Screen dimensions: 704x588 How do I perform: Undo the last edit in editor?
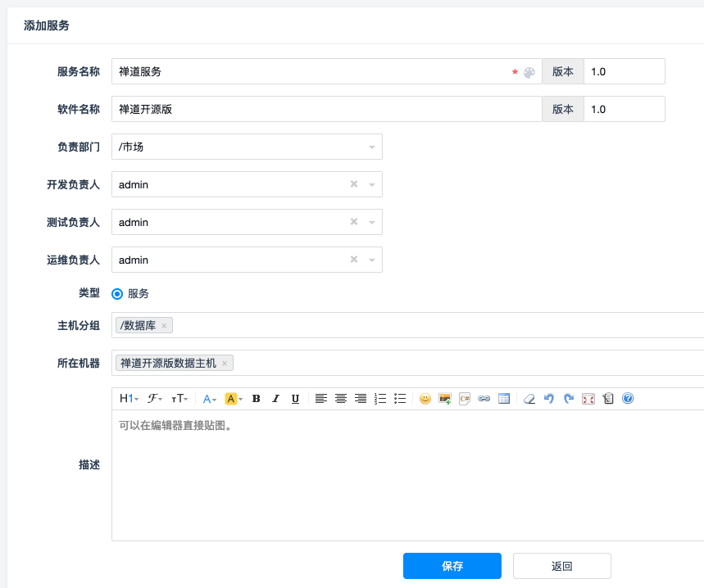[x=549, y=399]
